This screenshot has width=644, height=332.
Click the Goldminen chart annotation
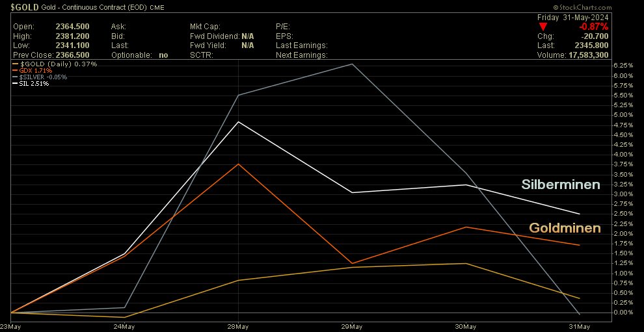(x=565, y=228)
